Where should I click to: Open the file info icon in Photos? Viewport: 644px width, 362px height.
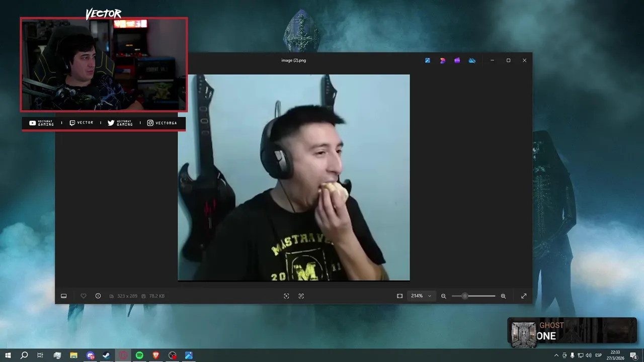coord(98,296)
